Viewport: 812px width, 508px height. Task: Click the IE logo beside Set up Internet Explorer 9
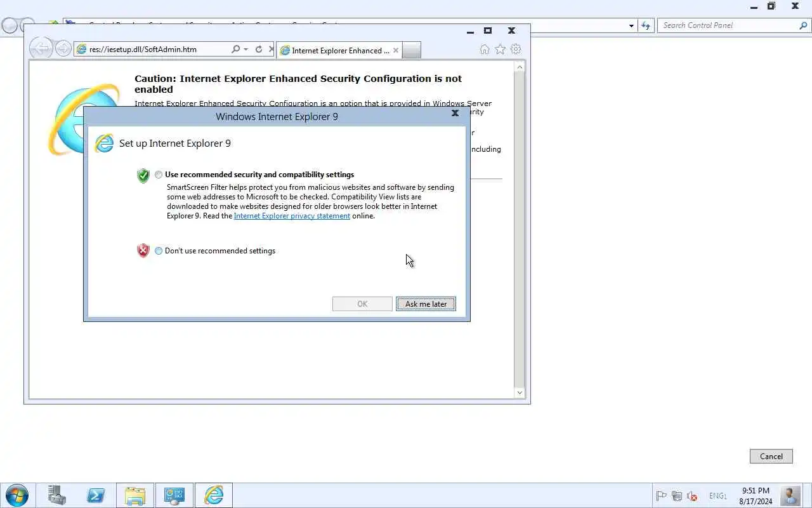tap(104, 144)
